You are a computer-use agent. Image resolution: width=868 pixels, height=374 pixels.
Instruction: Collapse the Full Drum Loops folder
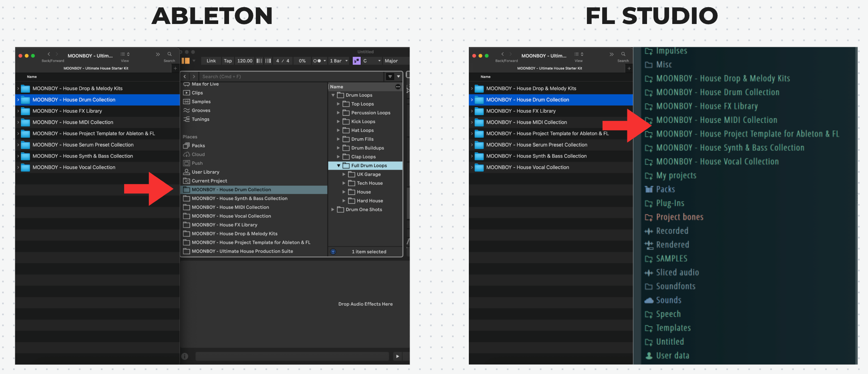click(x=338, y=166)
